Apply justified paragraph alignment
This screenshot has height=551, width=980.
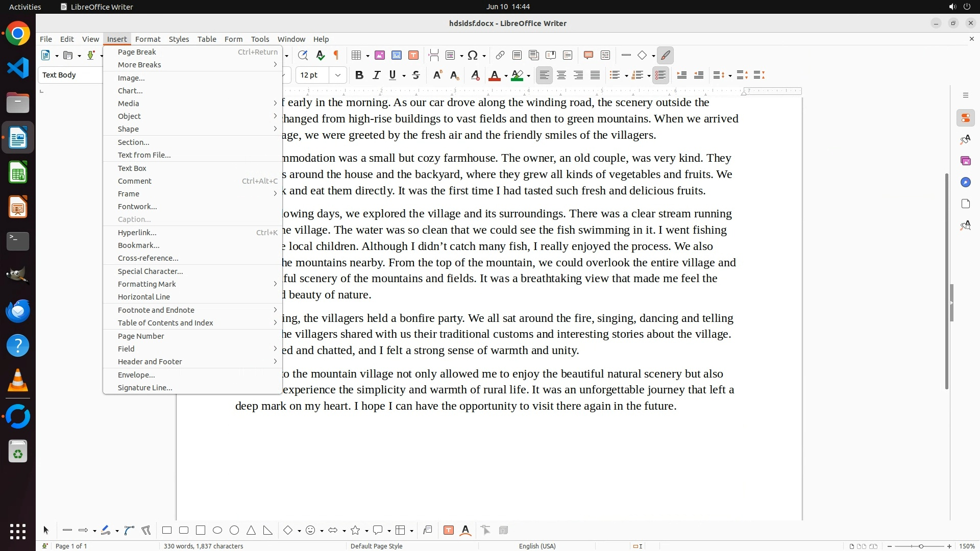[x=595, y=76]
